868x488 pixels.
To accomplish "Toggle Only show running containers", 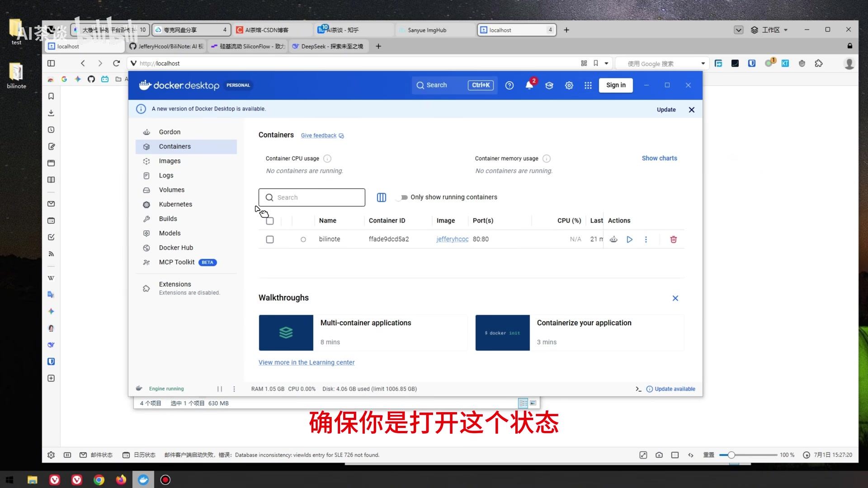I will [402, 197].
